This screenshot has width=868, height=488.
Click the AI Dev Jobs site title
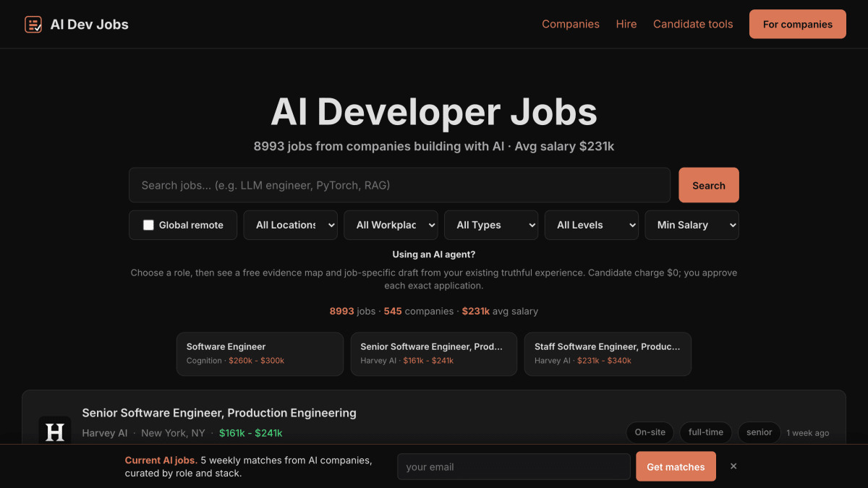click(90, 25)
